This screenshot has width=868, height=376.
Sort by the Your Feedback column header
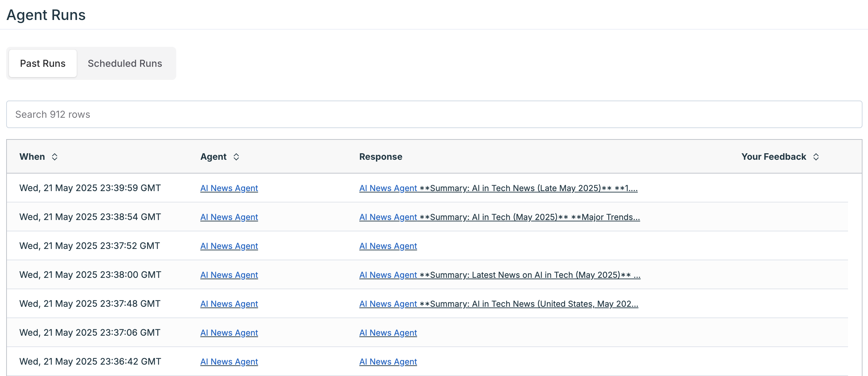tap(773, 157)
